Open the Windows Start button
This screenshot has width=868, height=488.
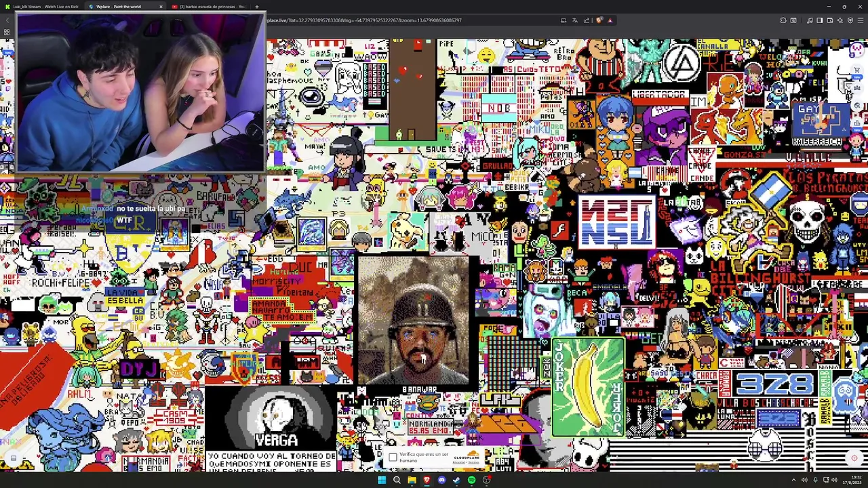point(382,480)
